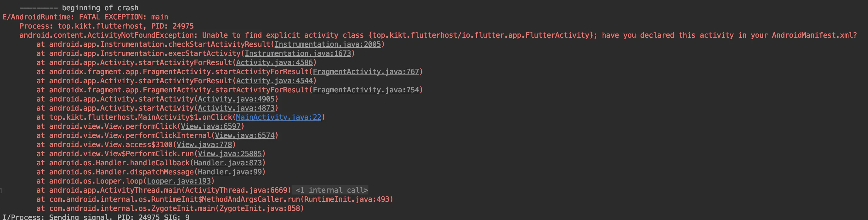Open Instrumentation.java:2005 source link
868x220 pixels.
327,44
